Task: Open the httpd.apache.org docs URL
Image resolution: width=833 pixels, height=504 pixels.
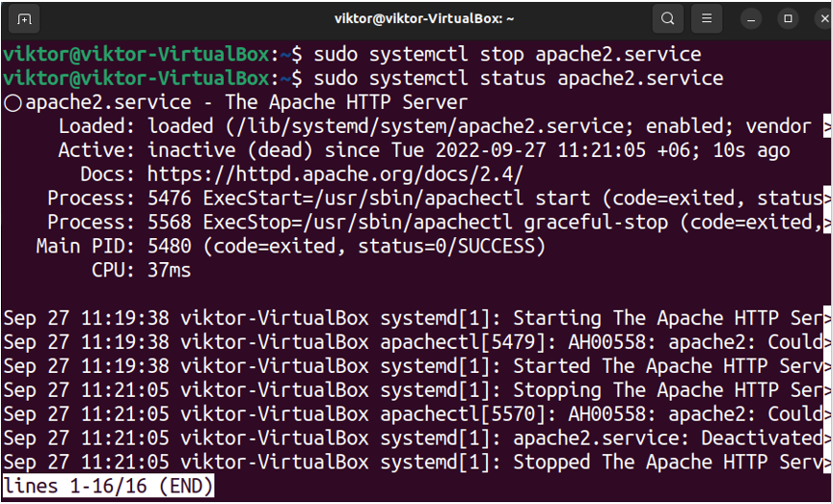Action: 336,174
